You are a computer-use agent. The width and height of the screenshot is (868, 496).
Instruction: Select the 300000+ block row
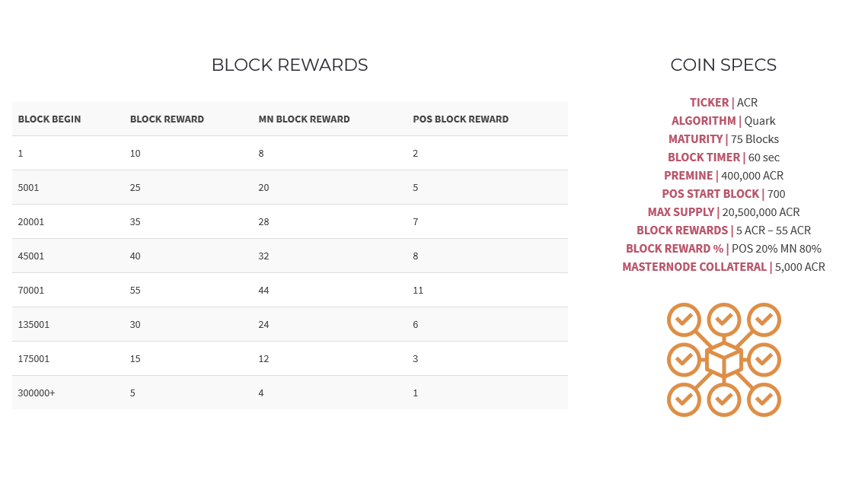coord(290,393)
